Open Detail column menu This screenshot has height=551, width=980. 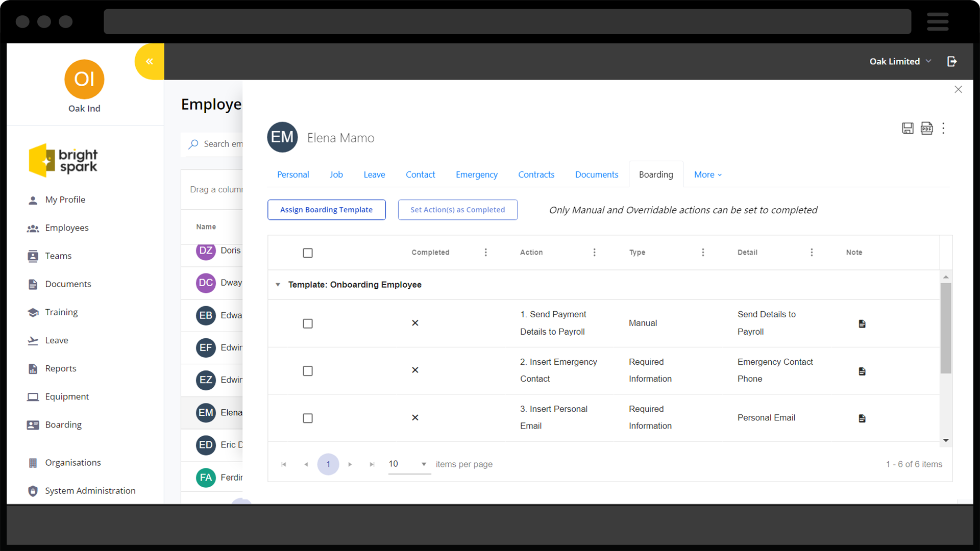[x=812, y=252]
